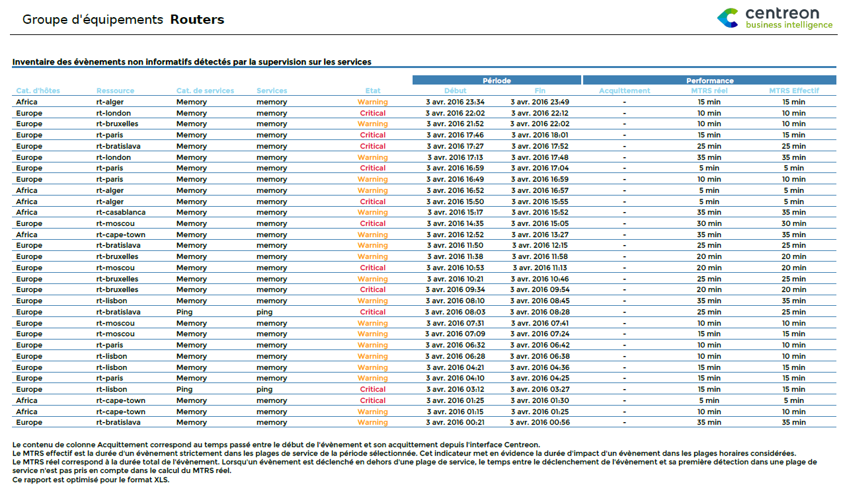This screenshot has width=845, height=504.
Task: Click the 'MTRS réel' column header
Action: (x=709, y=90)
